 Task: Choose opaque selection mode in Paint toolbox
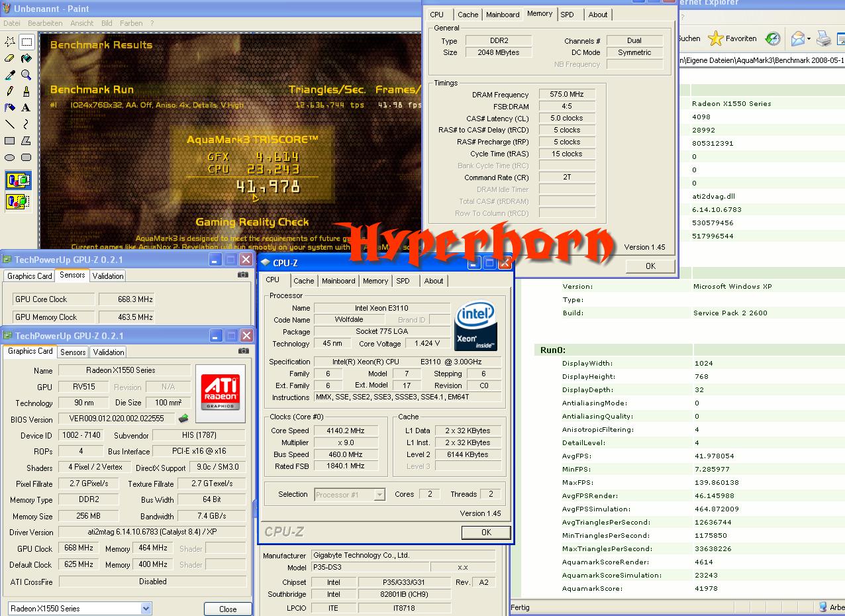18,180
